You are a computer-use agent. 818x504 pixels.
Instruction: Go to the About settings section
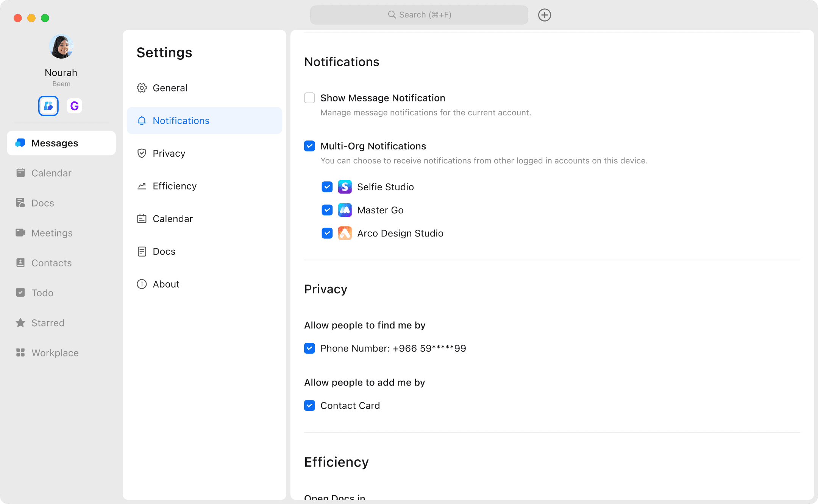pos(166,284)
